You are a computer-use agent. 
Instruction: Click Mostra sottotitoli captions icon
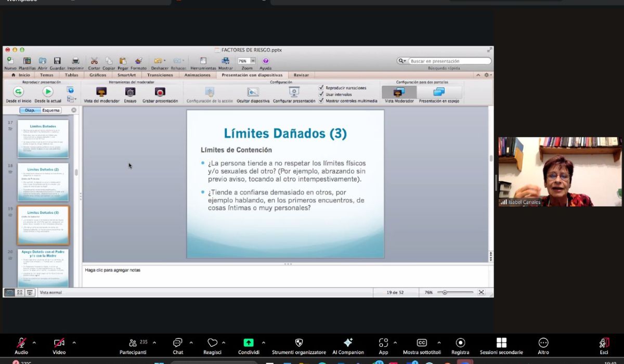[422, 343]
